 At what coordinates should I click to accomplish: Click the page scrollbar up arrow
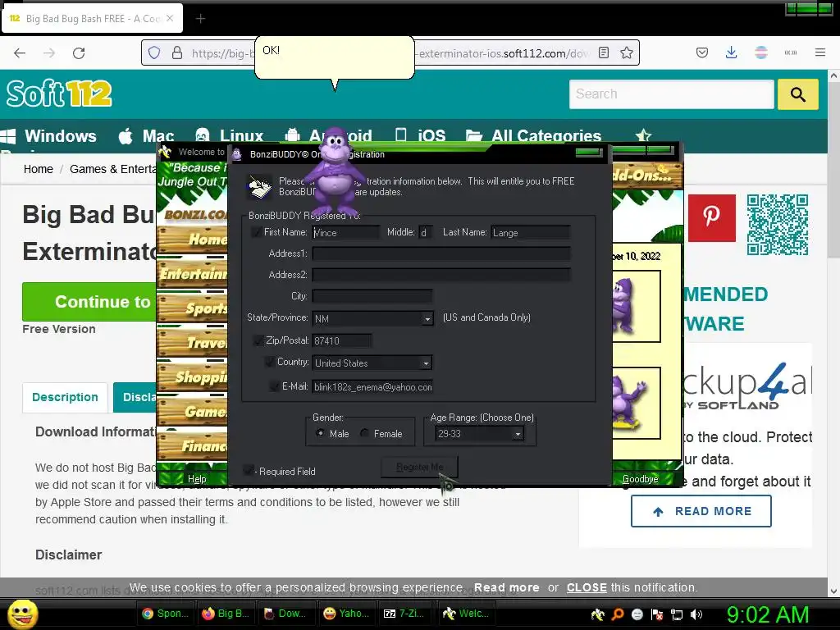[x=833, y=76]
